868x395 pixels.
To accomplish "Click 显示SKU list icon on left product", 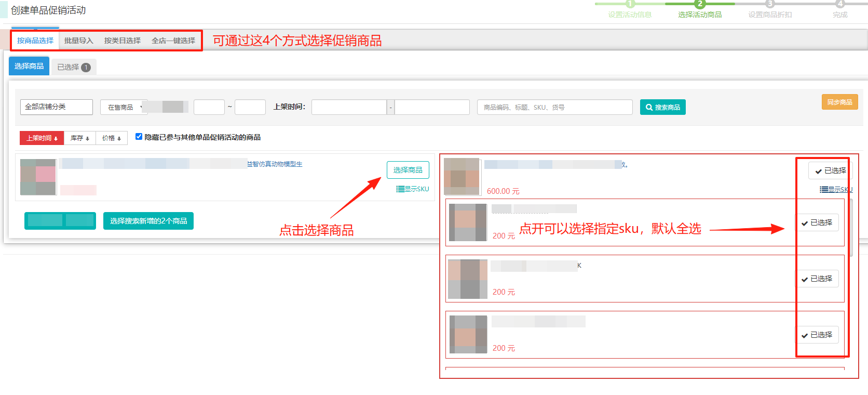I will (412, 189).
